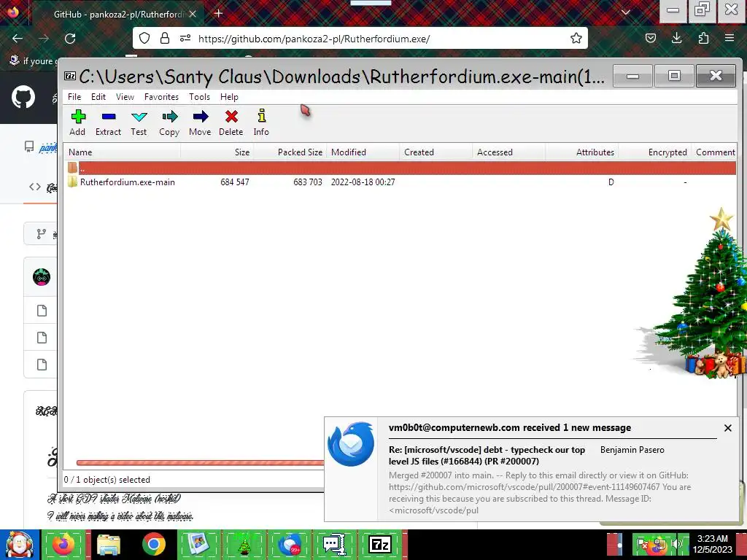Open the GitHub branch selector button
Screen dimensions: 747x560
point(41,234)
